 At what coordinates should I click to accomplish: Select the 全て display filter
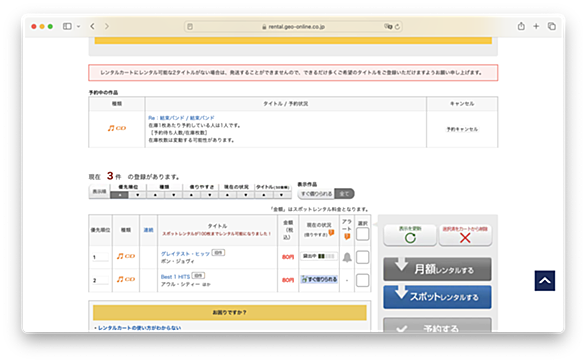344,194
